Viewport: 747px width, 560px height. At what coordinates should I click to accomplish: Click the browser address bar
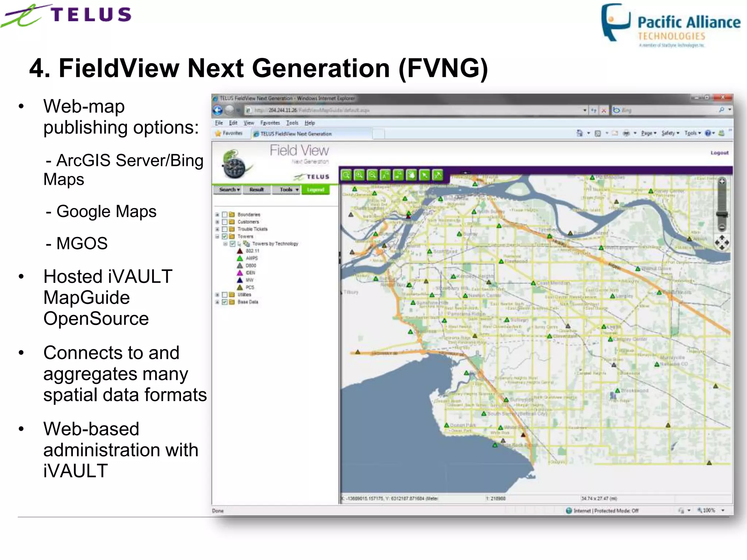[415, 110]
